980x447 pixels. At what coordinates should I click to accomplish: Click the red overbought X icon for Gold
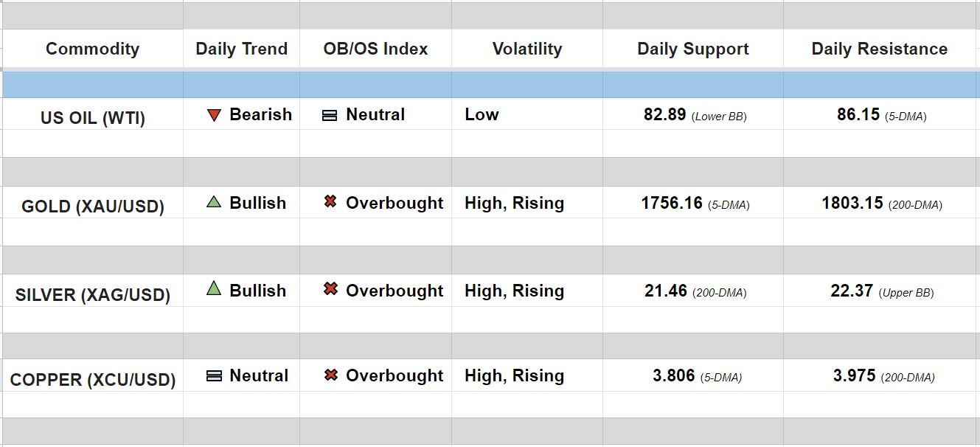click(330, 202)
